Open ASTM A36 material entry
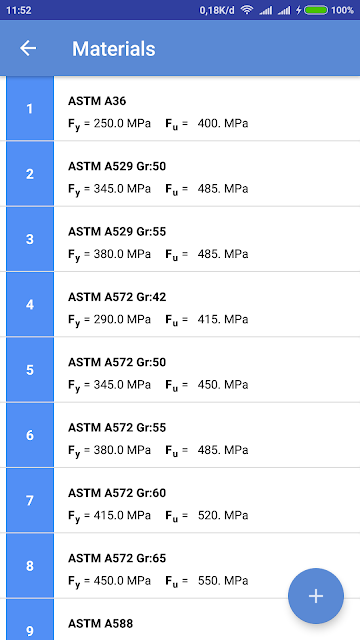 (207, 109)
